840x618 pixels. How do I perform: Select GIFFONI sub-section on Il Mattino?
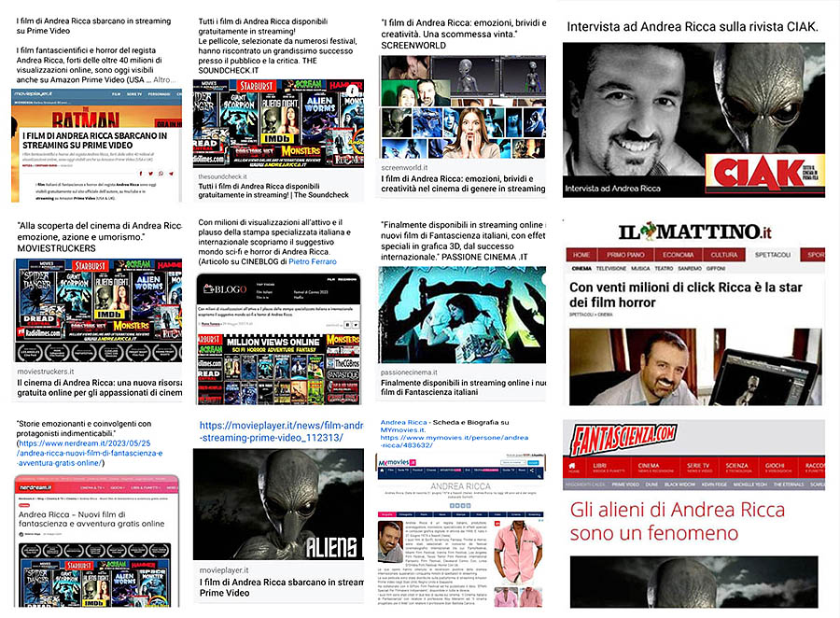click(716, 268)
